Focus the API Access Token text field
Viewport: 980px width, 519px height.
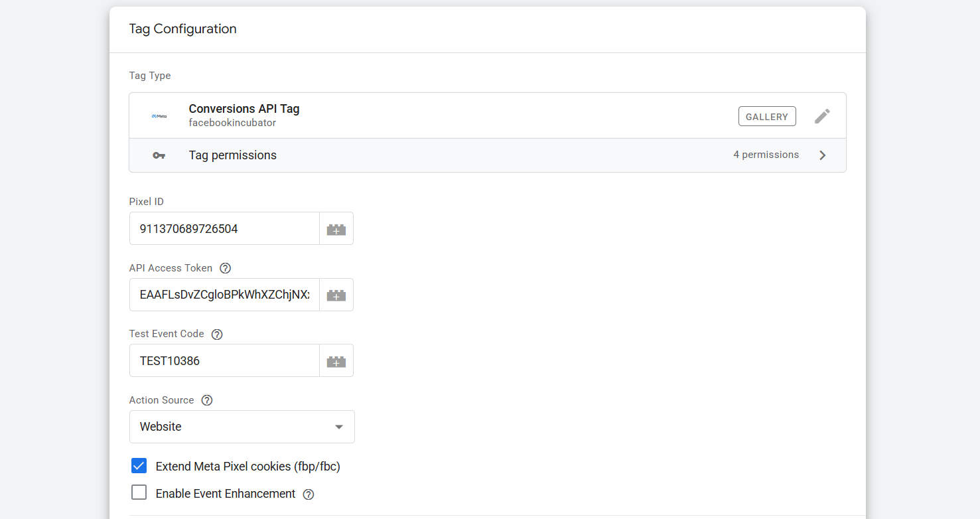pyautogui.click(x=224, y=295)
